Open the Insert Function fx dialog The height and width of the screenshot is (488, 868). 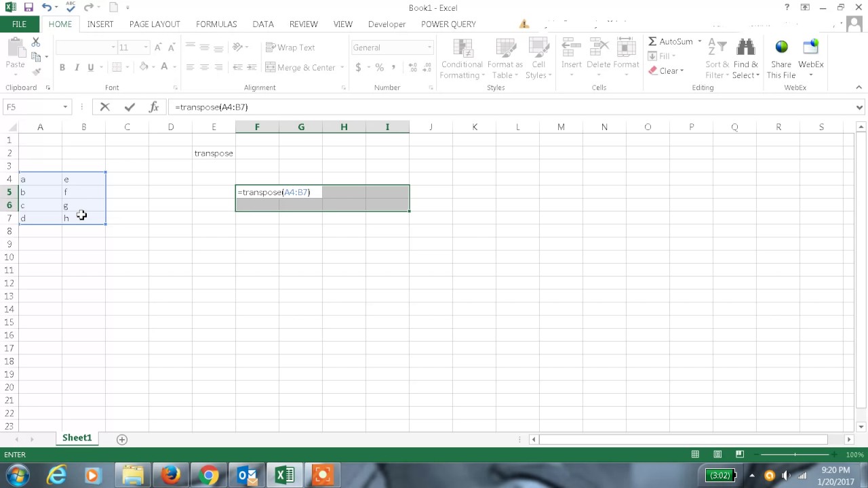pyautogui.click(x=154, y=107)
